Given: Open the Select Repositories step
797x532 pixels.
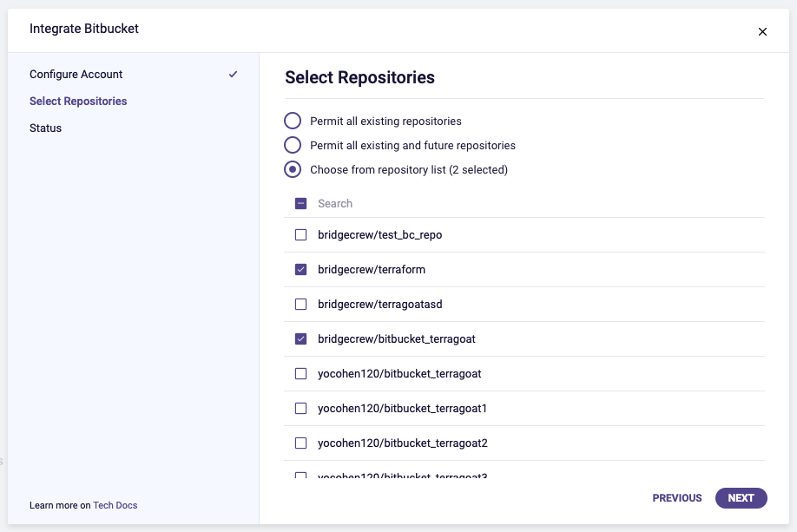Looking at the screenshot, I should point(78,102).
